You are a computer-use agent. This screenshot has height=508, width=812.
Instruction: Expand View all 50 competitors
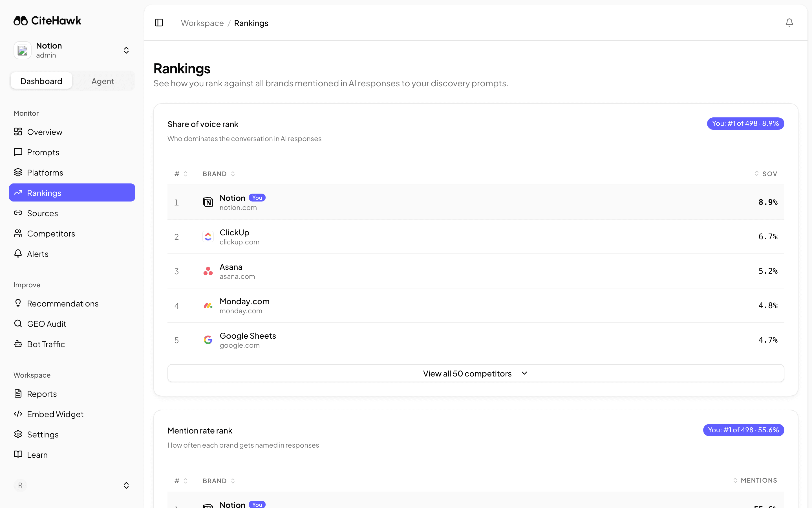(x=475, y=373)
